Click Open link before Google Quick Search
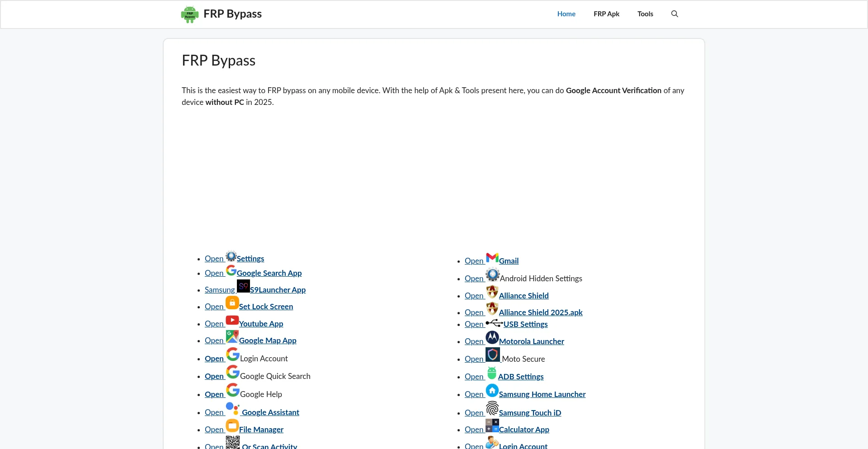Screen dimensions: 868x449 tap(214, 376)
